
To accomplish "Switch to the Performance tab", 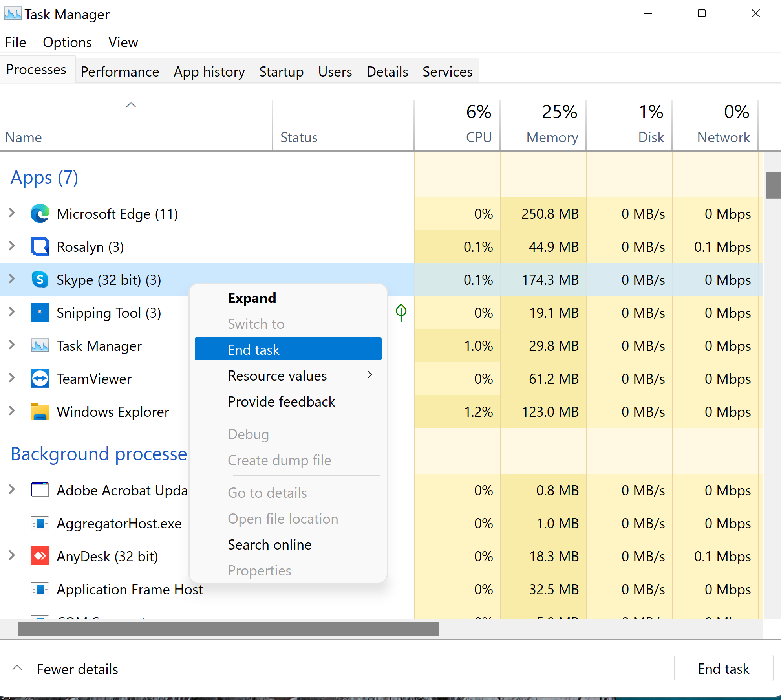I will point(120,71).
